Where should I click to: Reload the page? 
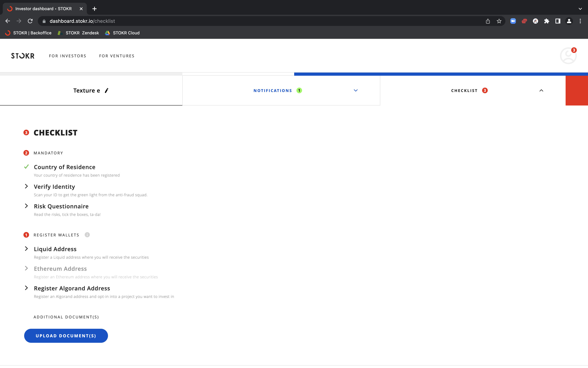click(x=30, y=21)
